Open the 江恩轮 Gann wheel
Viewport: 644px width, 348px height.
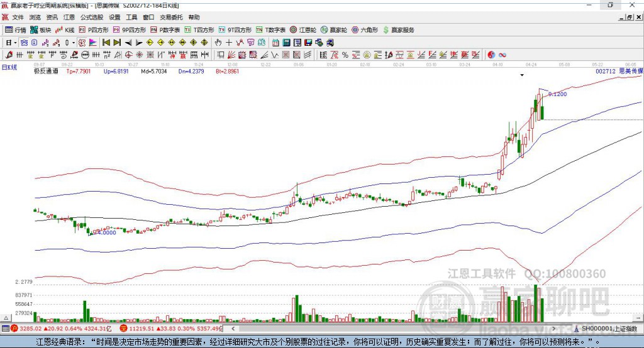(x=303, y=30)
